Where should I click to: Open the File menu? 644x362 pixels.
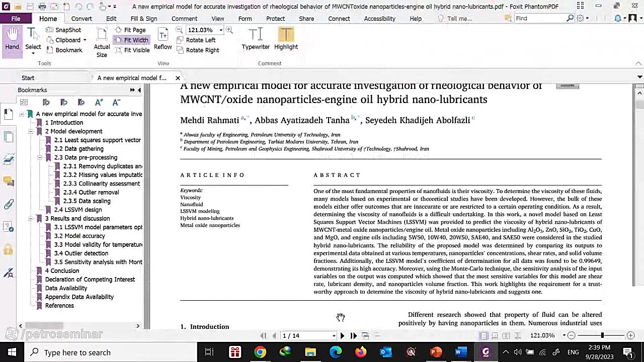pos(16,19)
